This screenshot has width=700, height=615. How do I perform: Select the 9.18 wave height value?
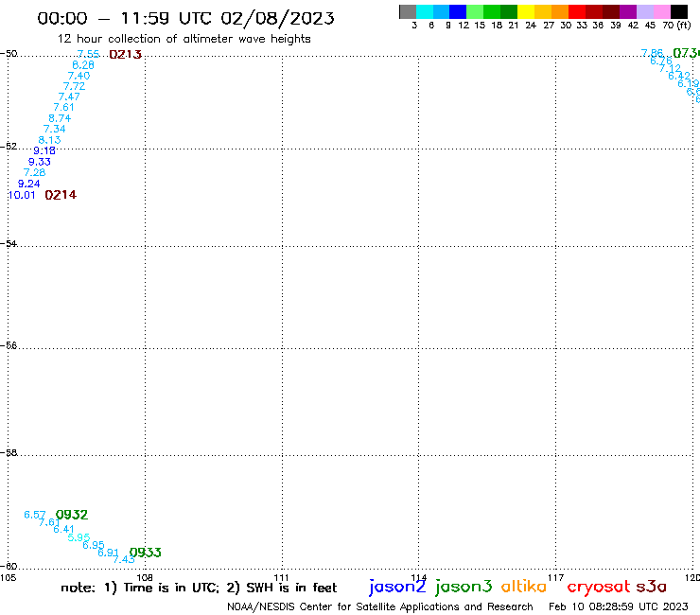click(x=44, y=150)
